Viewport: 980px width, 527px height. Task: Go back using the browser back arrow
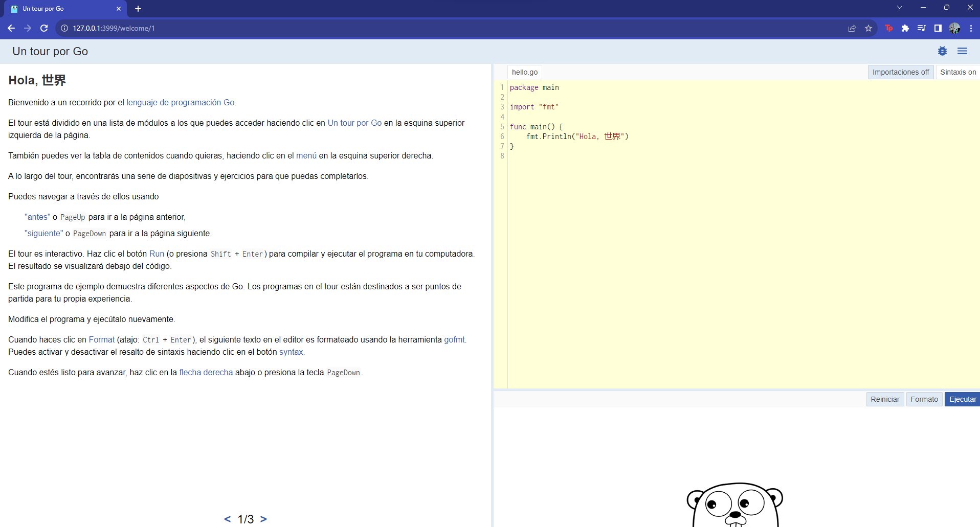[11, 28]
